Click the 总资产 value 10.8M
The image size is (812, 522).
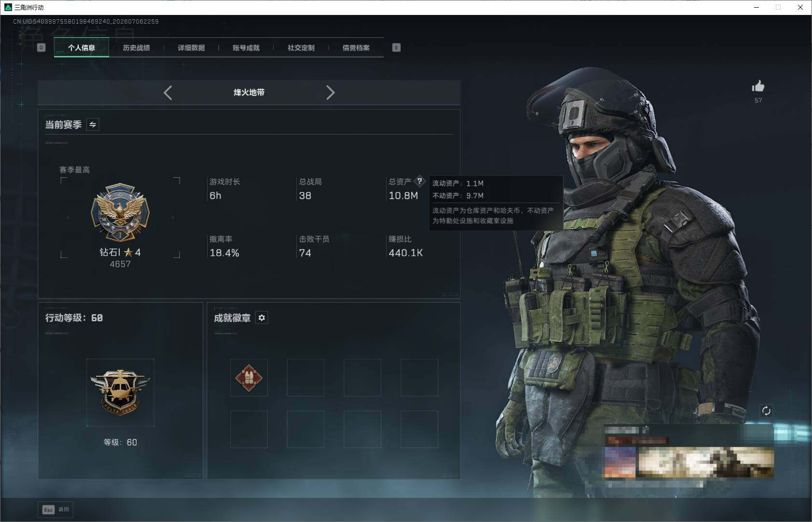click(x=404, y=196)
